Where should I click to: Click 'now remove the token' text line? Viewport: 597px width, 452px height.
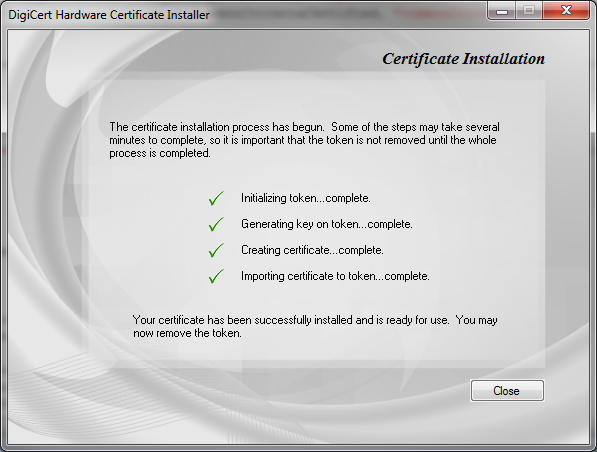[x=187, y=333]
